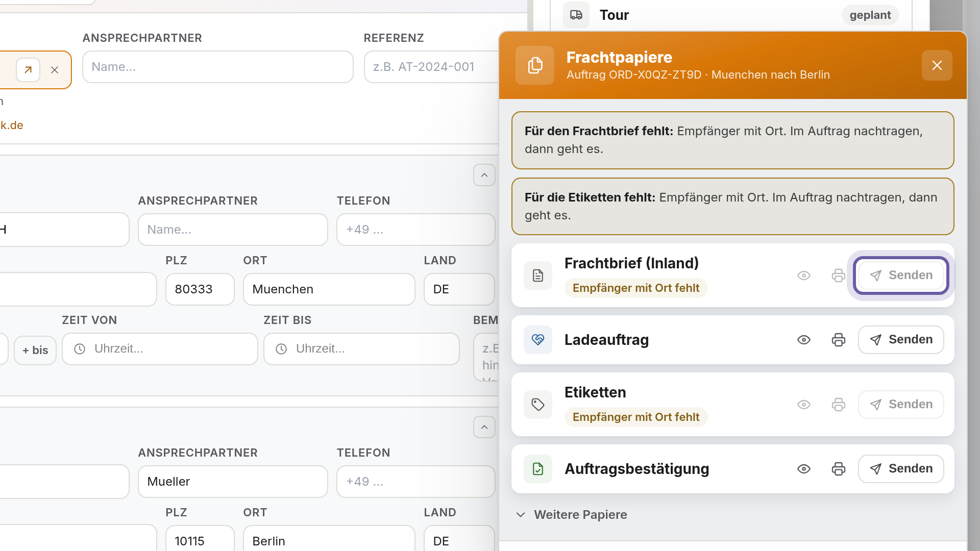
Task: Preview the Etiketten document
Action: coord(804,405)
